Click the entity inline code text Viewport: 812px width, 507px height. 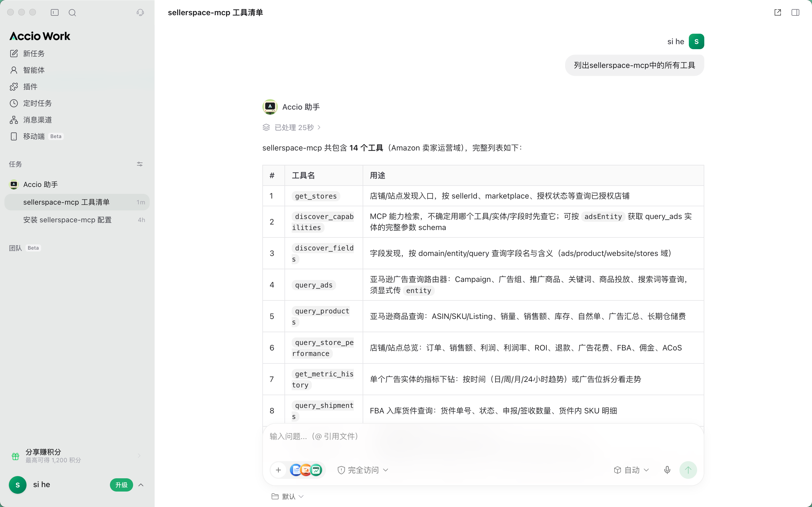pos(419,291)
